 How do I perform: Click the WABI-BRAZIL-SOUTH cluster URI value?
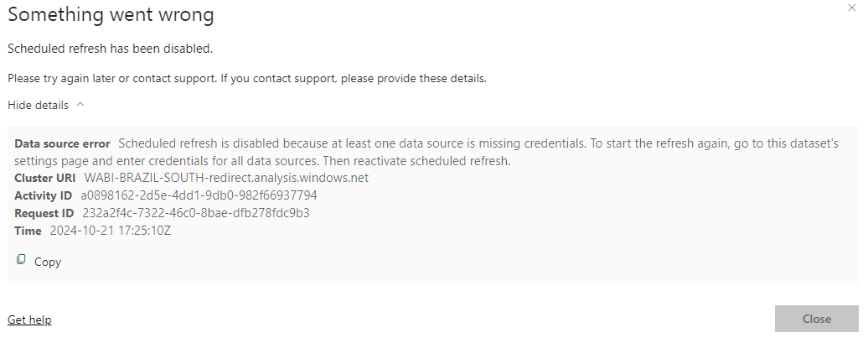point(226,178)
